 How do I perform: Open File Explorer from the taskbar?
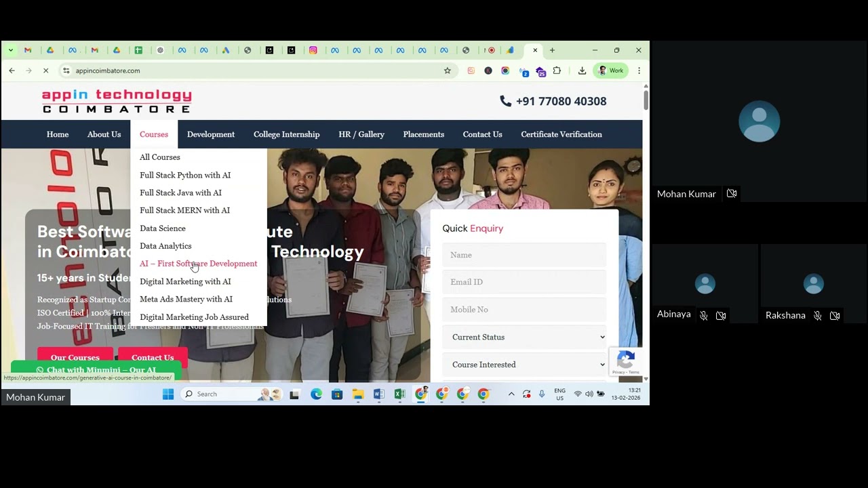tap(358, 394)
